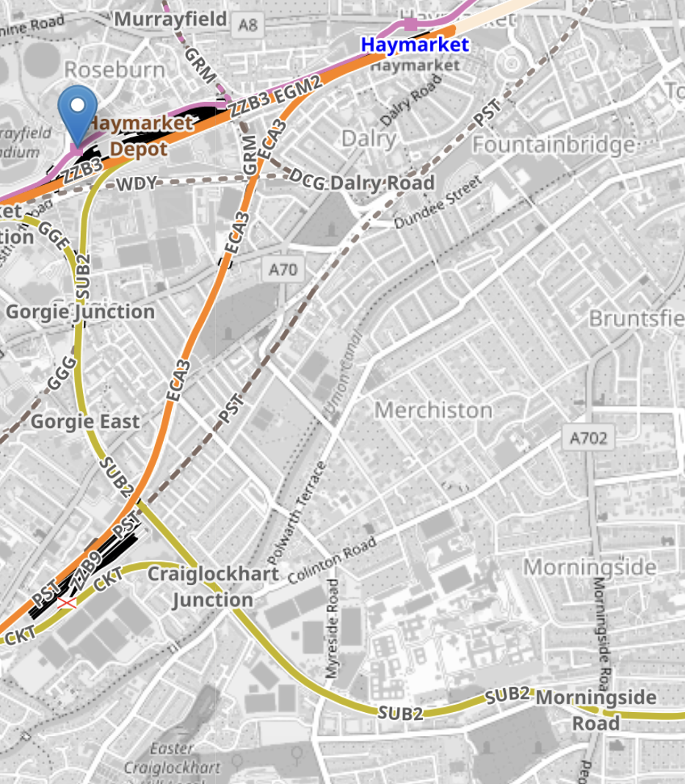Select the A70 road shield
Screen dimensions: 685x784
click(x=283, y=270)
